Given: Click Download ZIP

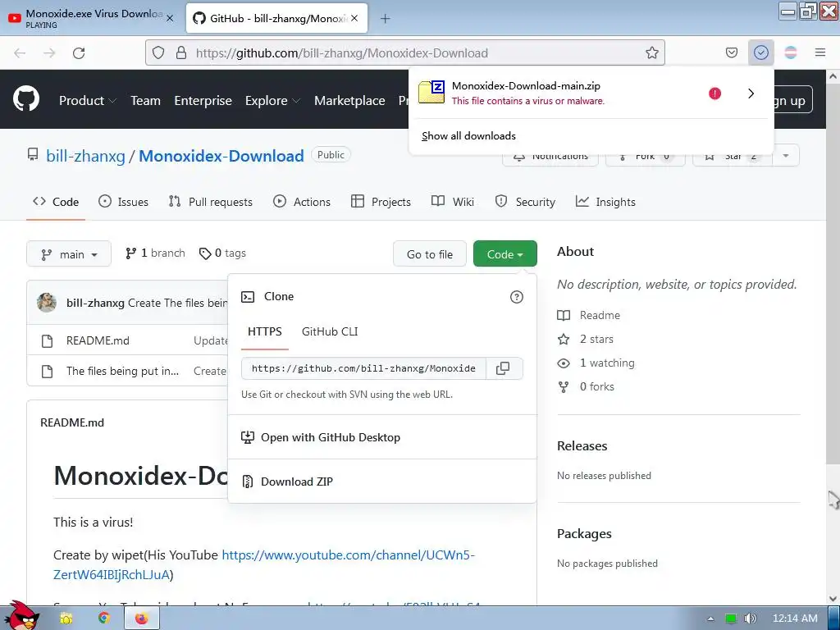Looking at the screenshot, I should click(x=296, y=482).
